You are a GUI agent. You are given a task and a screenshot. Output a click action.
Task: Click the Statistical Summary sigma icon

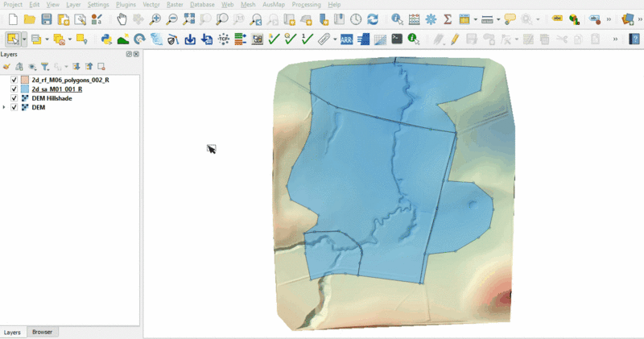click(x=448, y=19)
